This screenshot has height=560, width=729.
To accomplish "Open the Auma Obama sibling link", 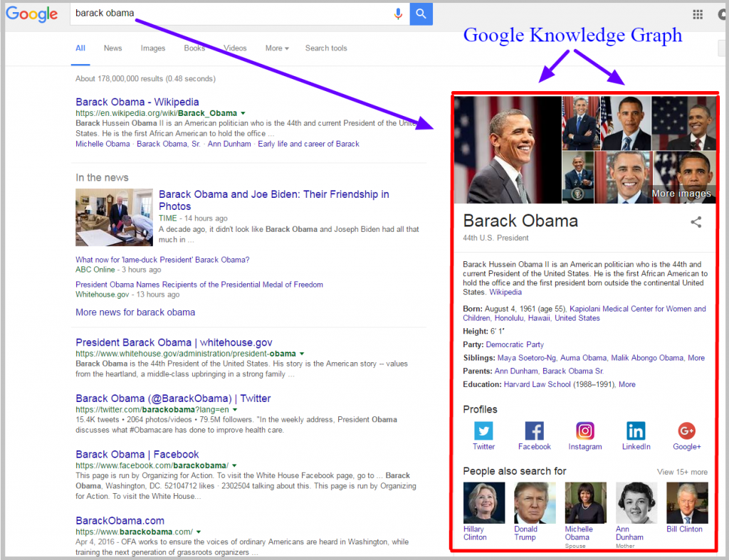I will coord(584,358).
